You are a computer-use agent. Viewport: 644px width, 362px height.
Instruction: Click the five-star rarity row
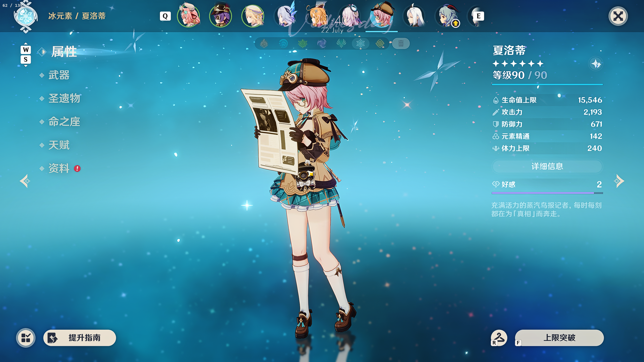pyautogui.click(x=518, y=64)
